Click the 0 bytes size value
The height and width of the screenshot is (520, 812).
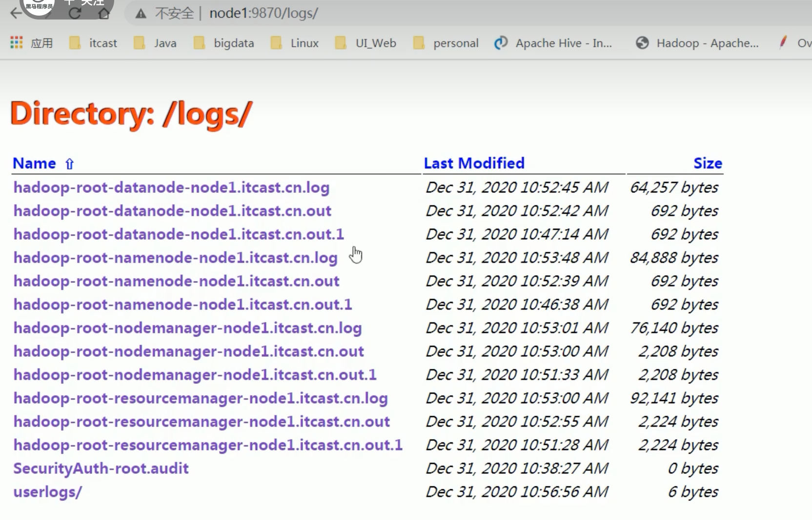pyautogui.click(x=693, y=468)
